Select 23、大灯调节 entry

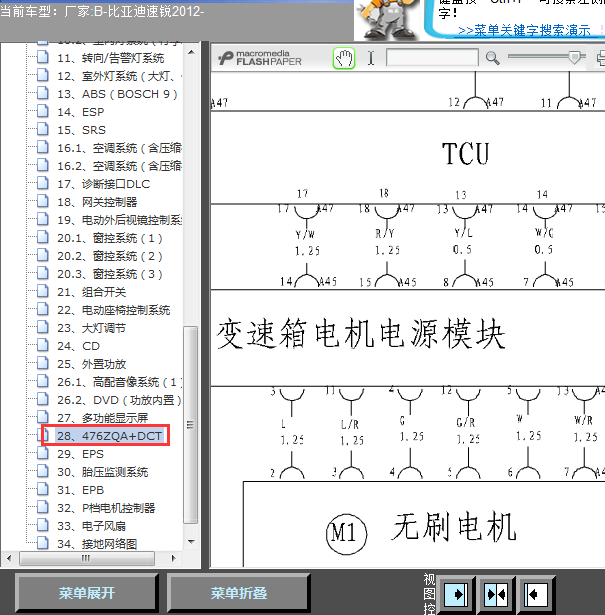click(x=91, y=328)
